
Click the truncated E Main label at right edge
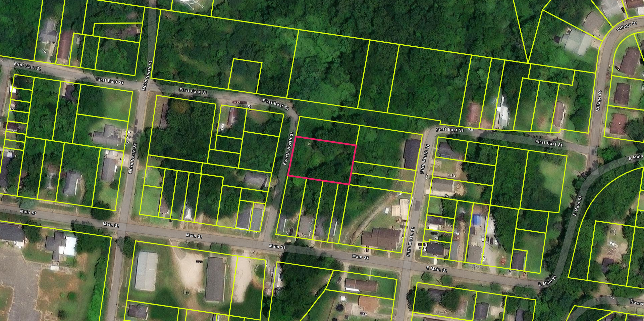click(635, 157)
